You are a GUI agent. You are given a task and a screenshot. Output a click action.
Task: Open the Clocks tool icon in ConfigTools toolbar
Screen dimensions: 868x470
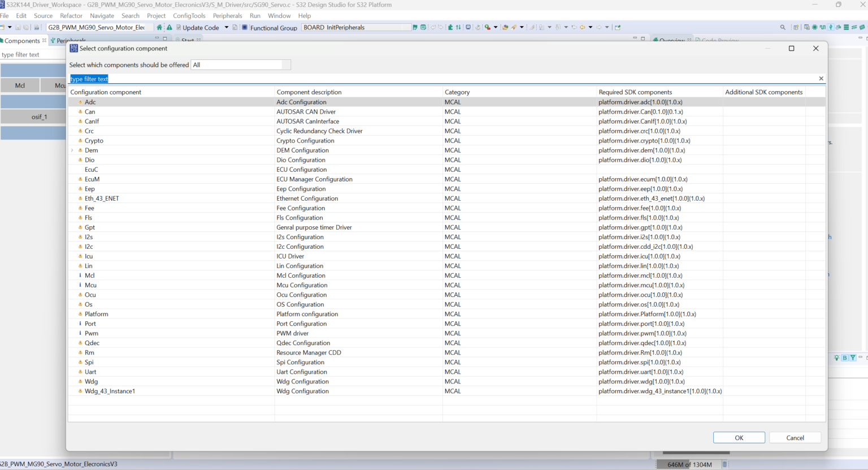point(823,27)
